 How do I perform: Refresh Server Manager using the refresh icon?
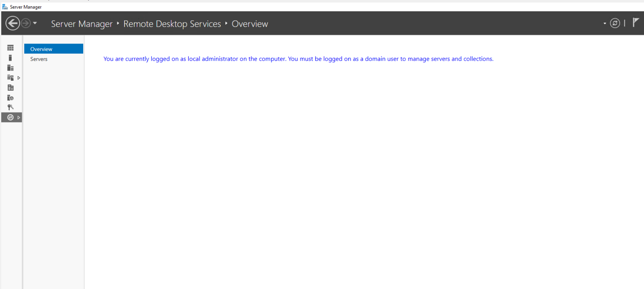(615, 23)
